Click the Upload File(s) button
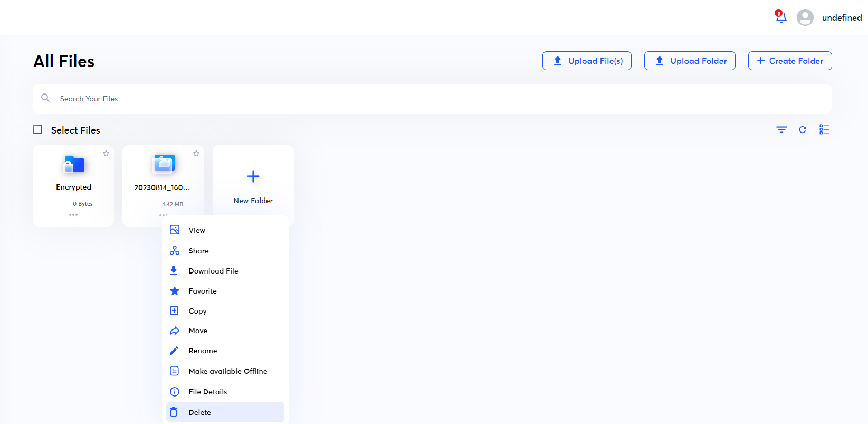 (x=587, y=61)
